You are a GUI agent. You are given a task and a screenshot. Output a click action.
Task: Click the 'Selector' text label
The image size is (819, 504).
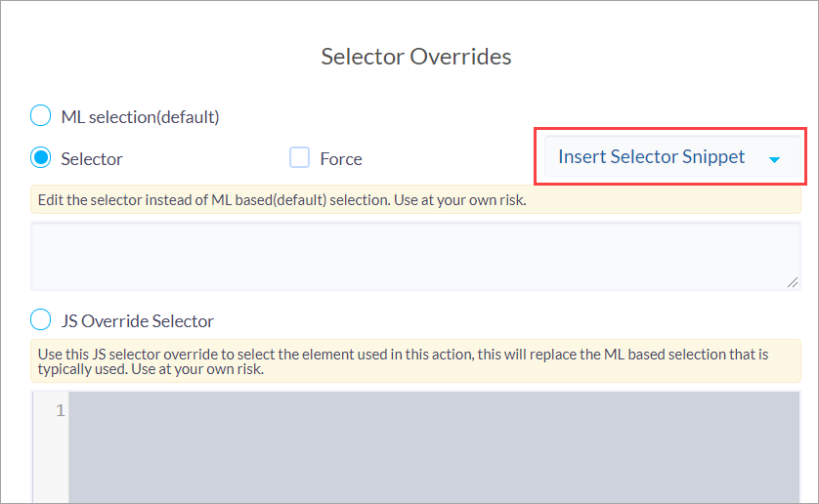[x=92, y=159]
